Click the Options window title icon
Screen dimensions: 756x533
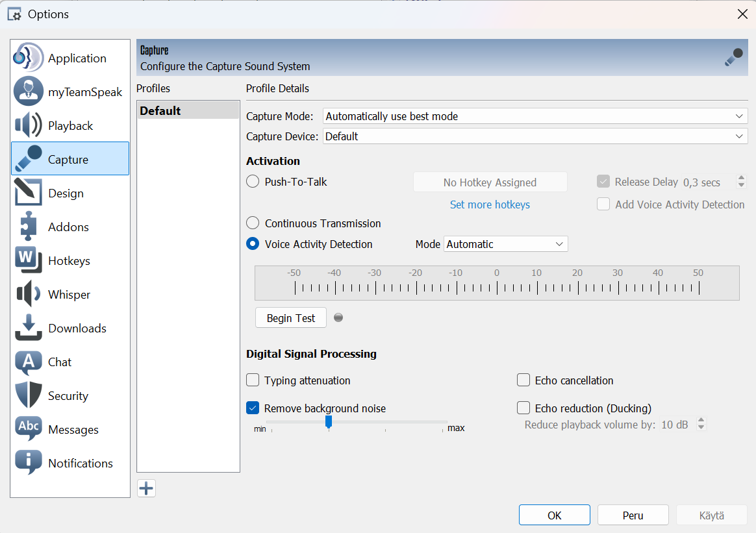point(14,14)
